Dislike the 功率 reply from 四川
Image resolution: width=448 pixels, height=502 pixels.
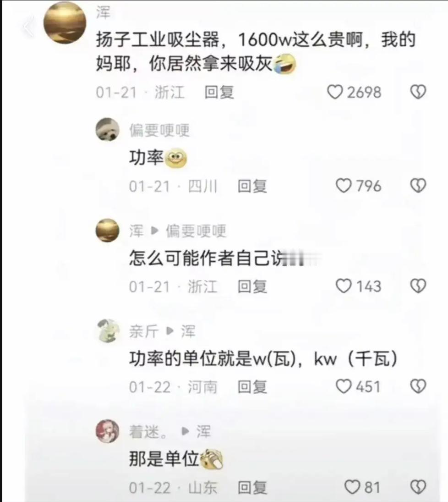(x=418, y=186)
